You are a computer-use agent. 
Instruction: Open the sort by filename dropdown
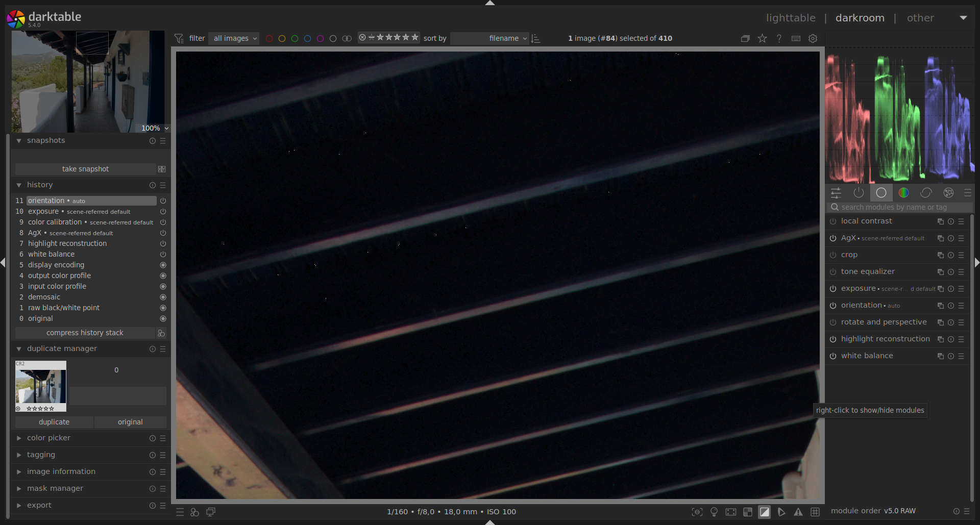(490, 38)
